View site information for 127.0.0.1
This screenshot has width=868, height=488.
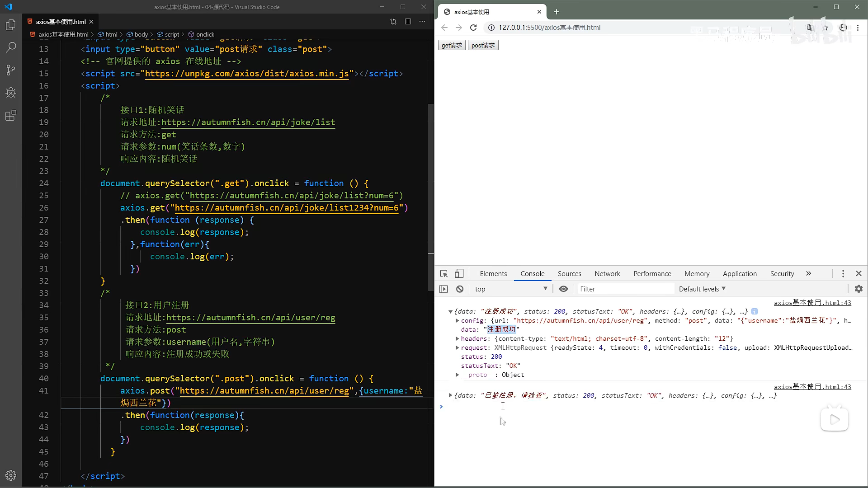[x=491, y=28]
